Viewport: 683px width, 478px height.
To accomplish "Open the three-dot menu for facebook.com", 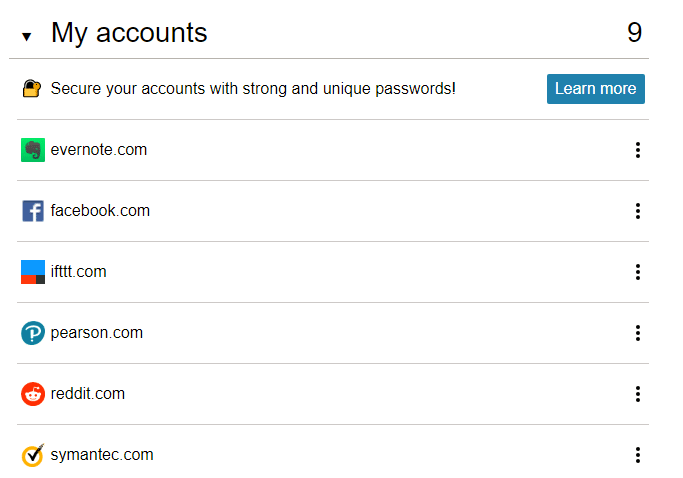I will [x=638, y=211].
